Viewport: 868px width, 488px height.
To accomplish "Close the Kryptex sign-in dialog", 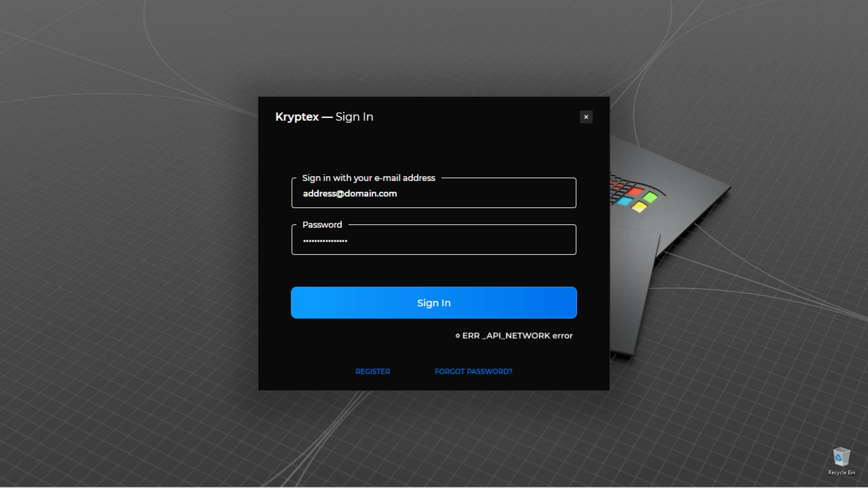I will tap(586, 117).
